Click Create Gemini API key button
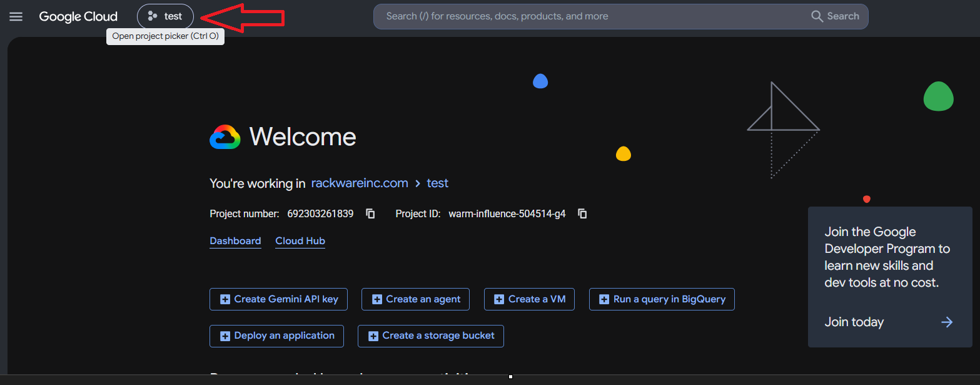 coord(278,299)
